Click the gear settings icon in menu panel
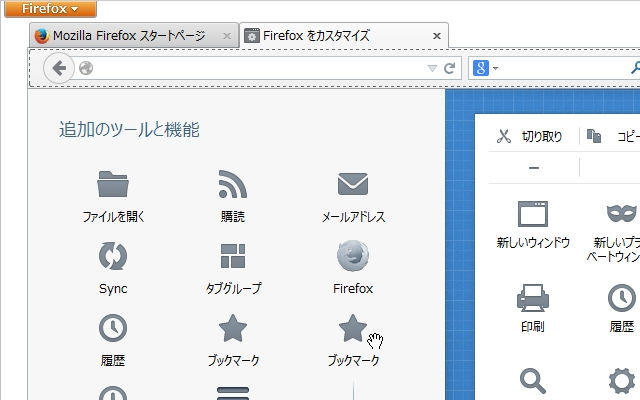 pyautogui.click(x=622, y=380)
